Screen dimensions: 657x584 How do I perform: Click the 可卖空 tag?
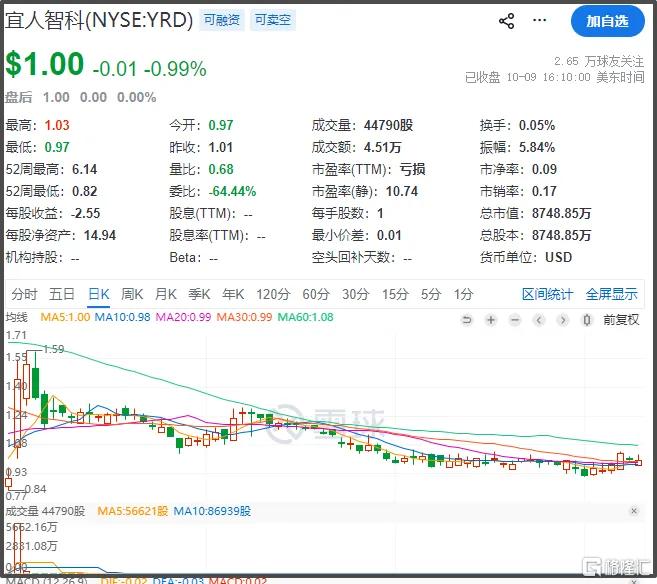click(273, 20)
